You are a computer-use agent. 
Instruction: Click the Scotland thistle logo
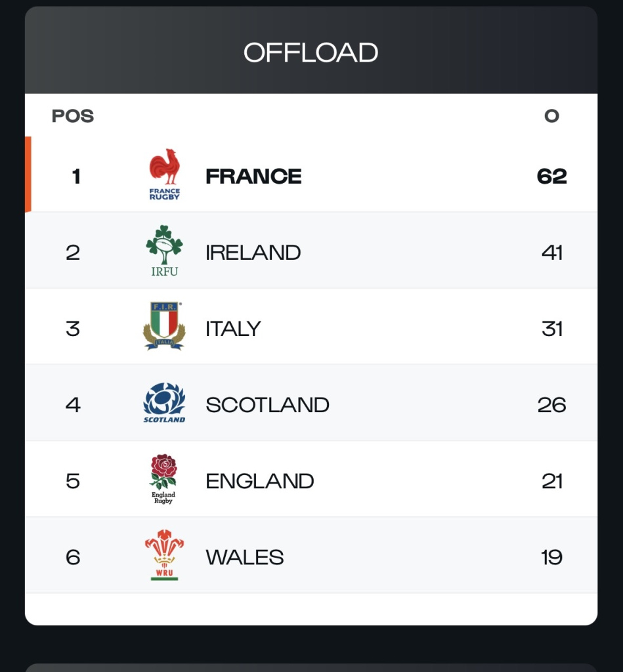point(164,403)
